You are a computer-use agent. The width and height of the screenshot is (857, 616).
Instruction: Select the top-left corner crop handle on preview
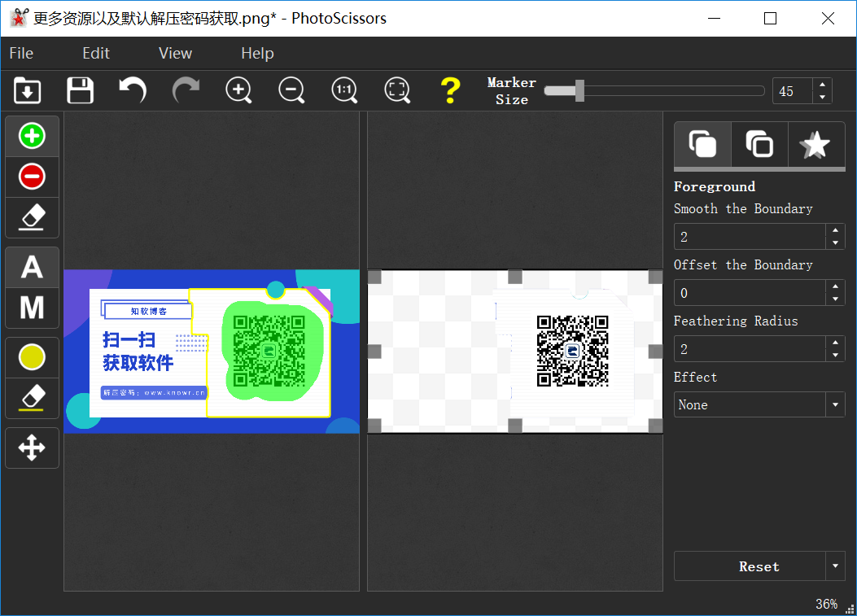[374, 277]
